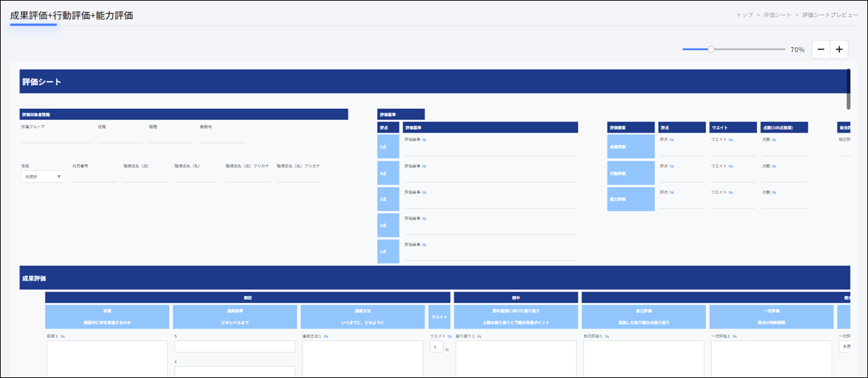Click the icon beside 1点 評価基準 label
Screen dimensions: 868x378
pos(425,245)
